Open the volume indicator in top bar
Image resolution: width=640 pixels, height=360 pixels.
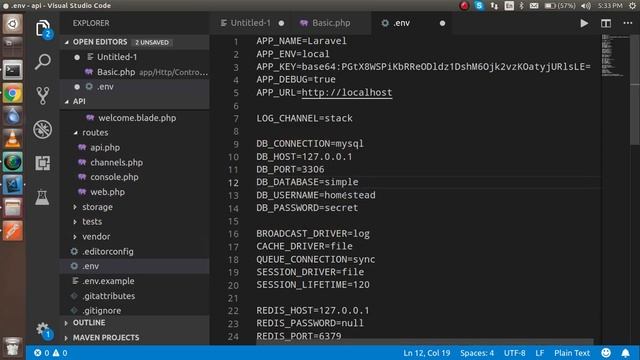586,5
